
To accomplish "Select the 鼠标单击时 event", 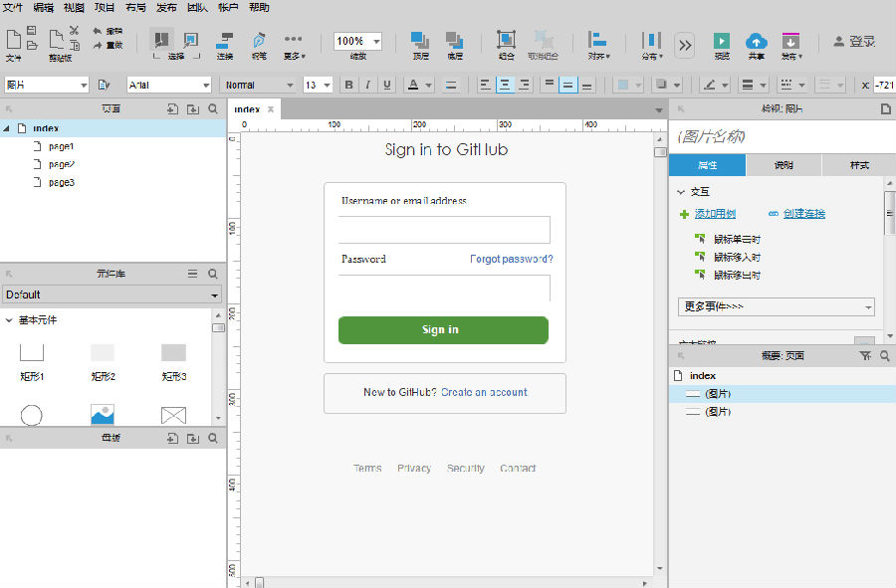I will click(737, 239).
